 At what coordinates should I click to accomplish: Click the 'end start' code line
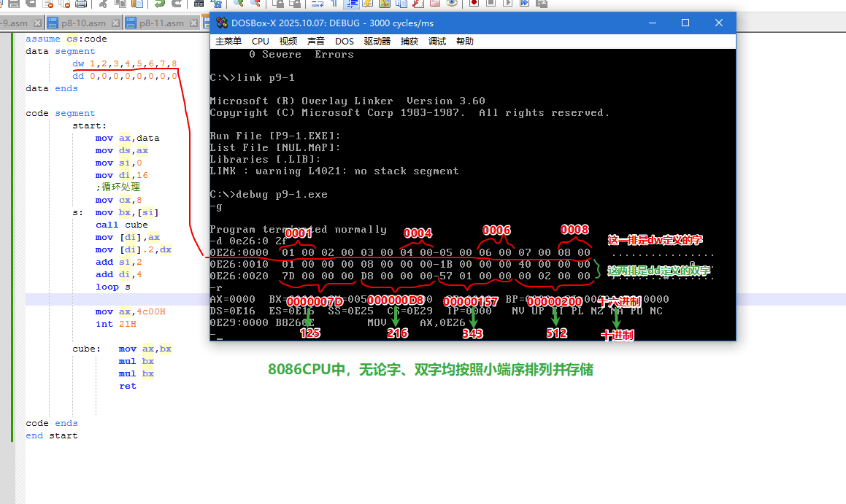52,435
